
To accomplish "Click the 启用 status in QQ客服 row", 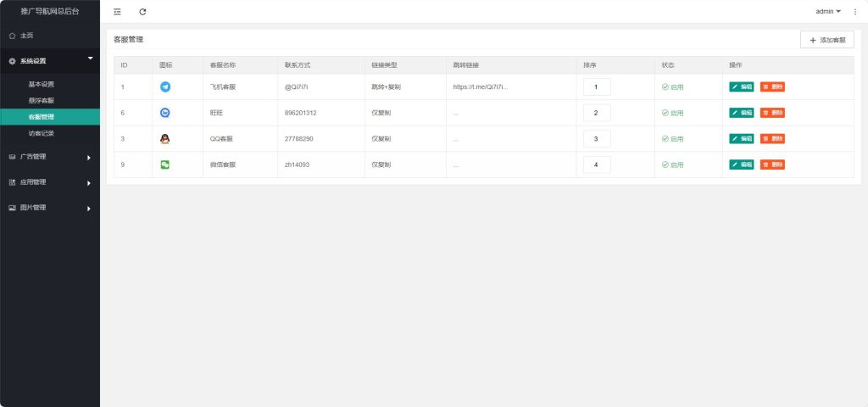I will coord(672,139).
